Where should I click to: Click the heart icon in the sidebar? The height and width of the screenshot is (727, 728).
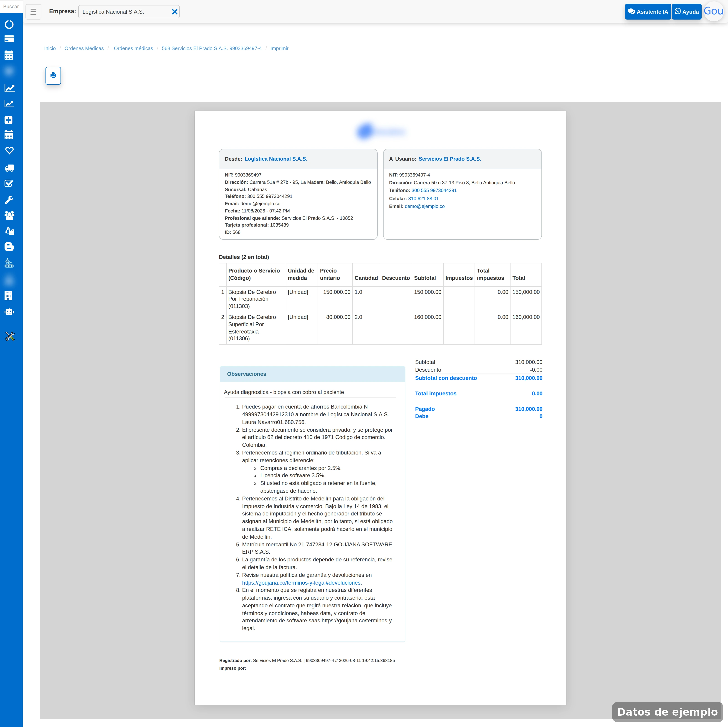(x=9, y=151)
